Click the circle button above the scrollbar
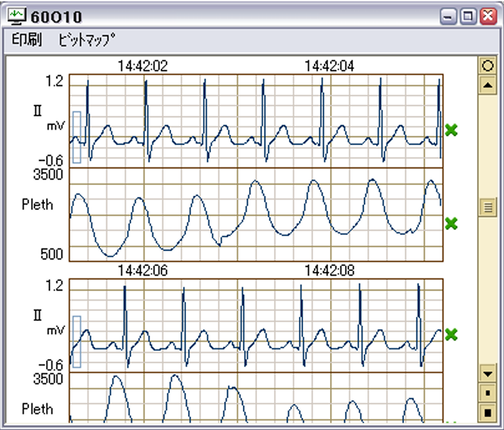 point(486,66)
